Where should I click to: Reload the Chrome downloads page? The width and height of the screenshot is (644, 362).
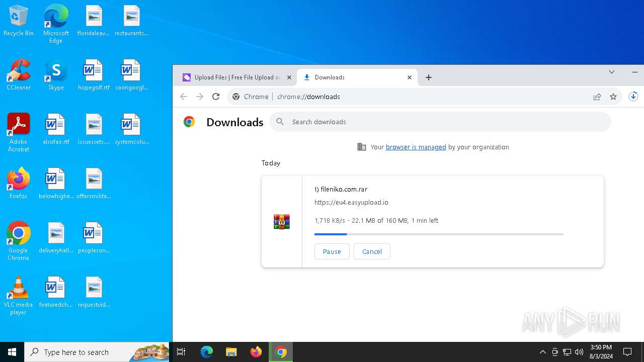[x=216, y=97]
